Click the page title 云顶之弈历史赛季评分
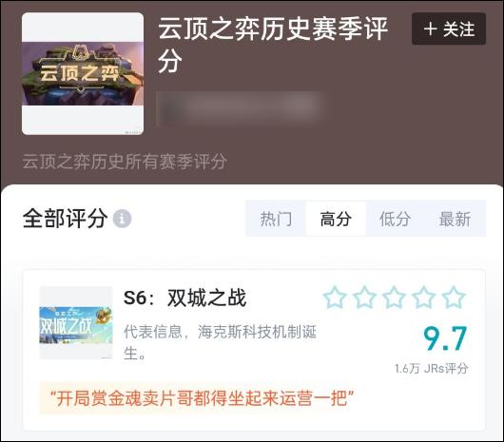Image resolution: width=504 pixels, height=442 pixels. click(x=273, y=45)
